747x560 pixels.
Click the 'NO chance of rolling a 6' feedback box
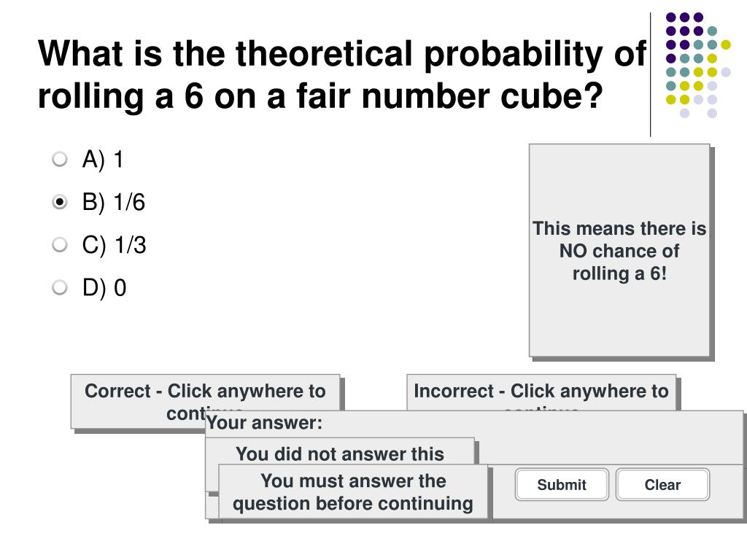click(619, 251)
